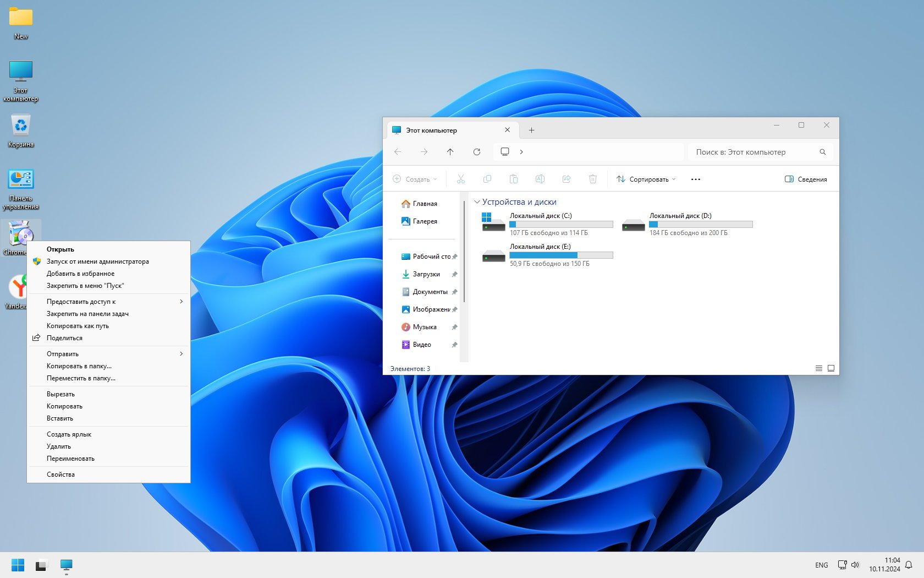Choose Поделиться in the context menu
Screen dimensions: 924x578
tap(108, 338)
